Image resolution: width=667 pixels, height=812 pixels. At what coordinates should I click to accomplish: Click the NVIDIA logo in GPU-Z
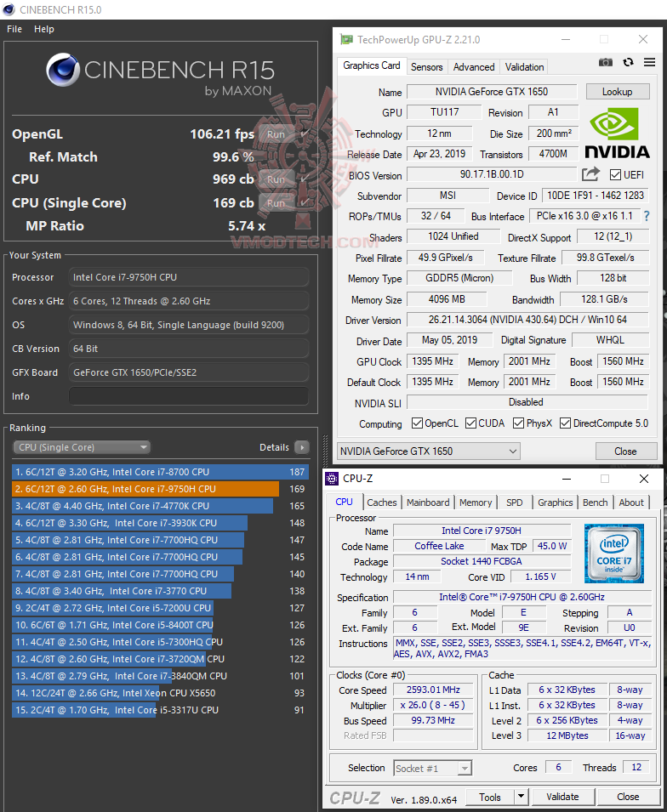(x=617, y=133)
